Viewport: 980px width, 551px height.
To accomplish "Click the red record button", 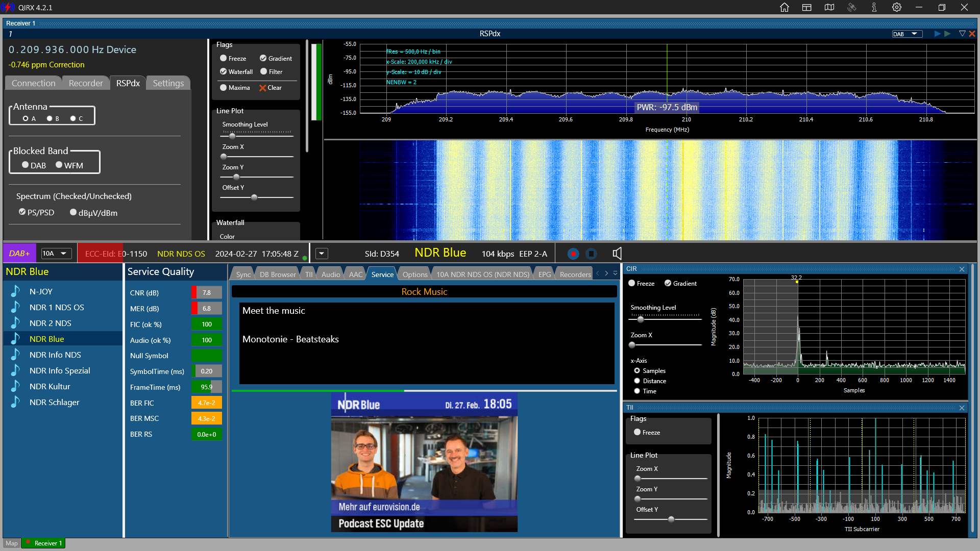I will pos(573,254).
